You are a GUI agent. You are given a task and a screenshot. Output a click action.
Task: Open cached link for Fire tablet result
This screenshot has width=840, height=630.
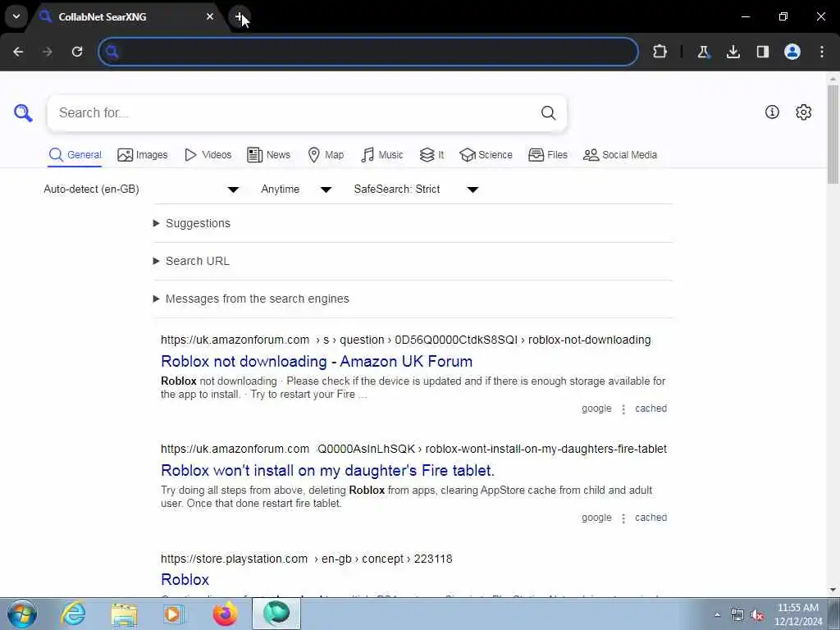pyautogui.click(x=651, y=518)
